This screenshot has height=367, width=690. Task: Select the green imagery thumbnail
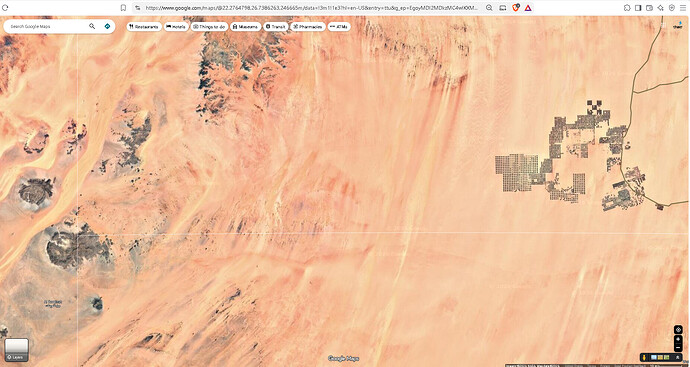point(666,357)
